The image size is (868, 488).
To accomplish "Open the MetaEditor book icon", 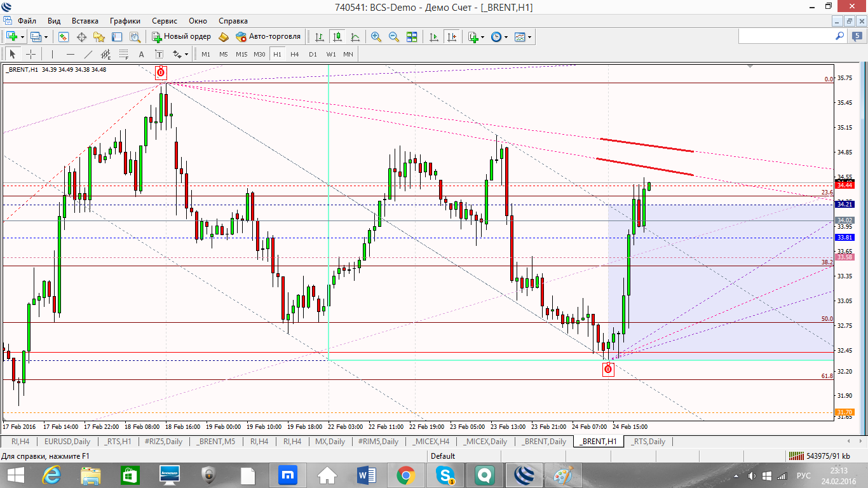I will tap(224, 37).
